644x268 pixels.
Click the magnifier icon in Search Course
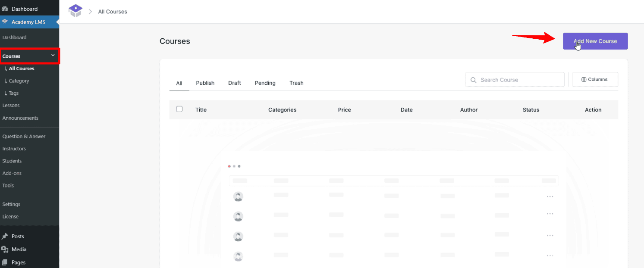[473, 80]
